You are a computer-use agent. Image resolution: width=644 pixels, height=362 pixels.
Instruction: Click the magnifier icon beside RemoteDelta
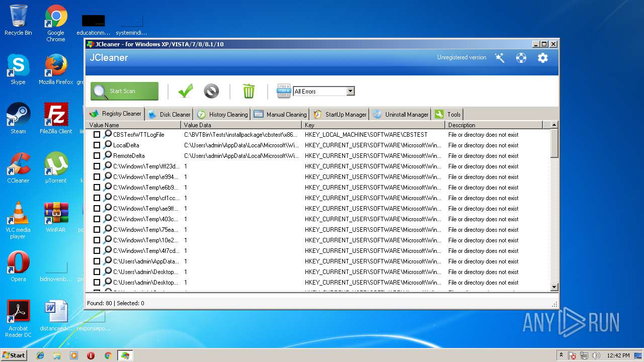coord(107,155)
